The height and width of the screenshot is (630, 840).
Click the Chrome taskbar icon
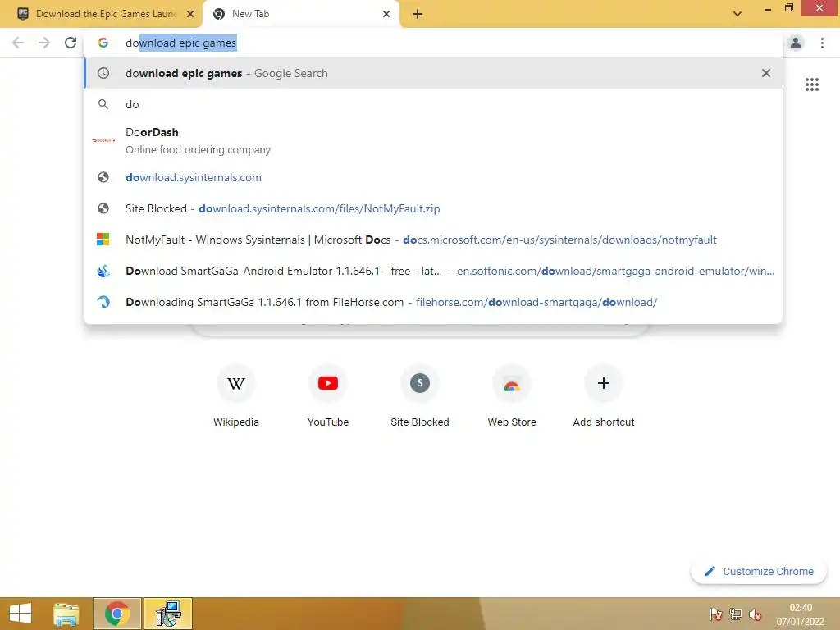117,614
